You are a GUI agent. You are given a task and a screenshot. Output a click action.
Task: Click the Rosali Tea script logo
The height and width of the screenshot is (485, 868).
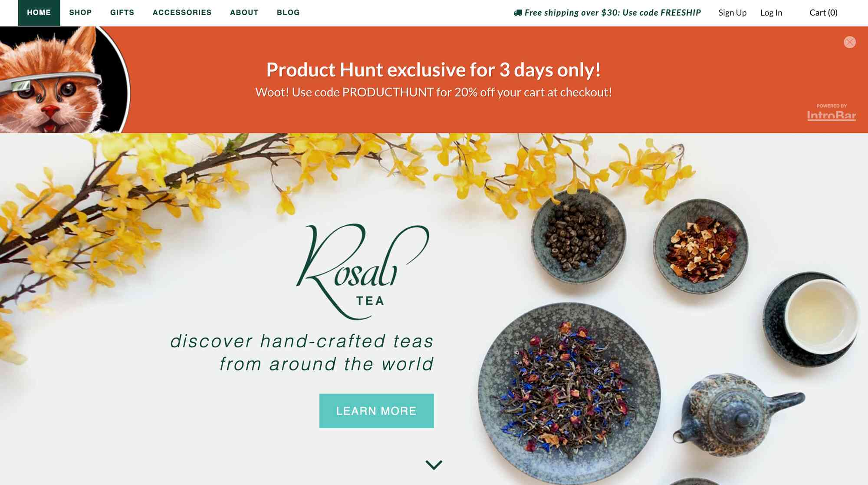[x=363, y=271]
